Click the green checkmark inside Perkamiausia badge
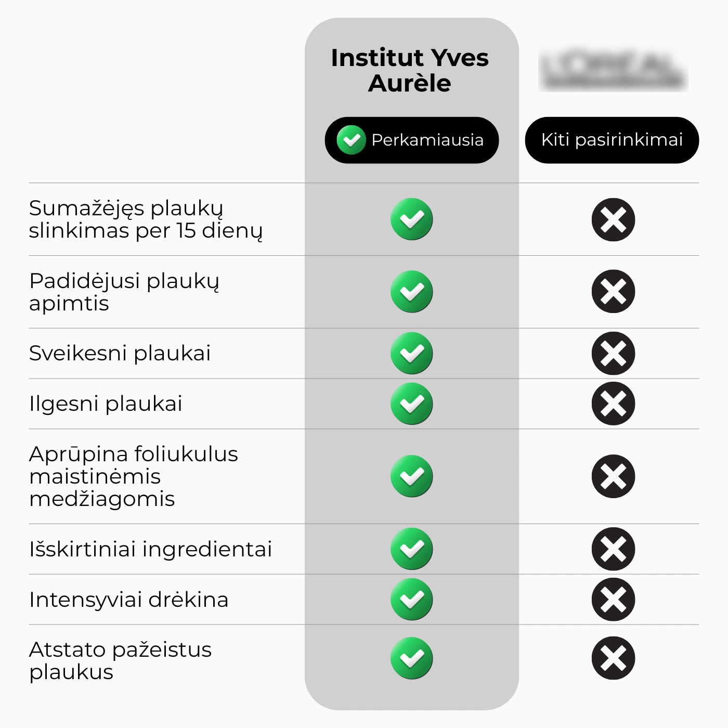The image size is (728, 728). coord(351,140)
